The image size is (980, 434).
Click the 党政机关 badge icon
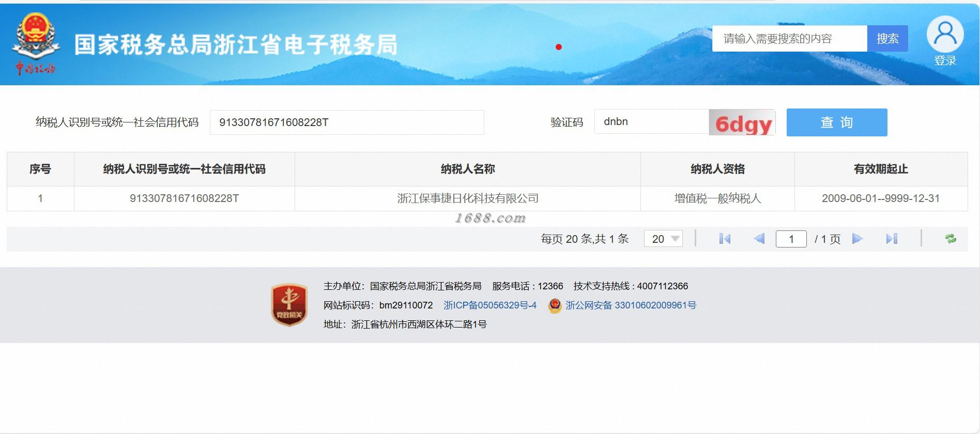coord(289,305)
